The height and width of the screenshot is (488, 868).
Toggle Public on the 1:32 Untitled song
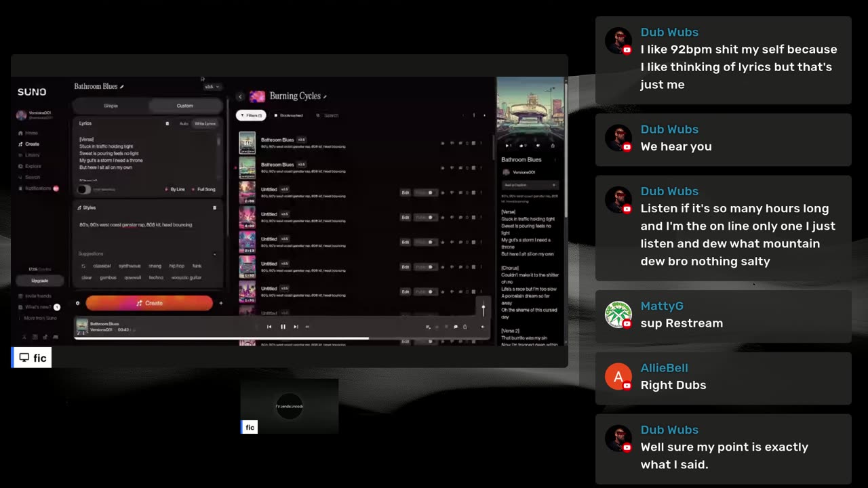click(425, 267)
